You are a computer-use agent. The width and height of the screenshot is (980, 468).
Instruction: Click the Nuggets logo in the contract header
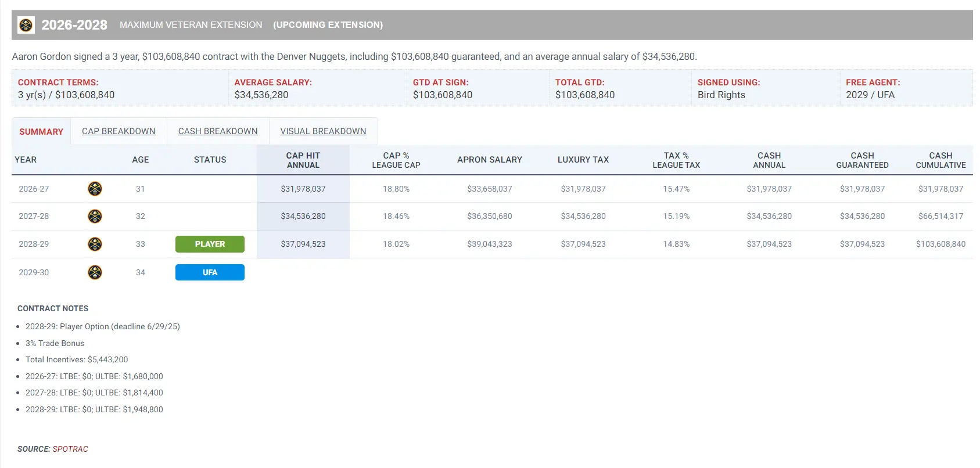tap(26, 25)
